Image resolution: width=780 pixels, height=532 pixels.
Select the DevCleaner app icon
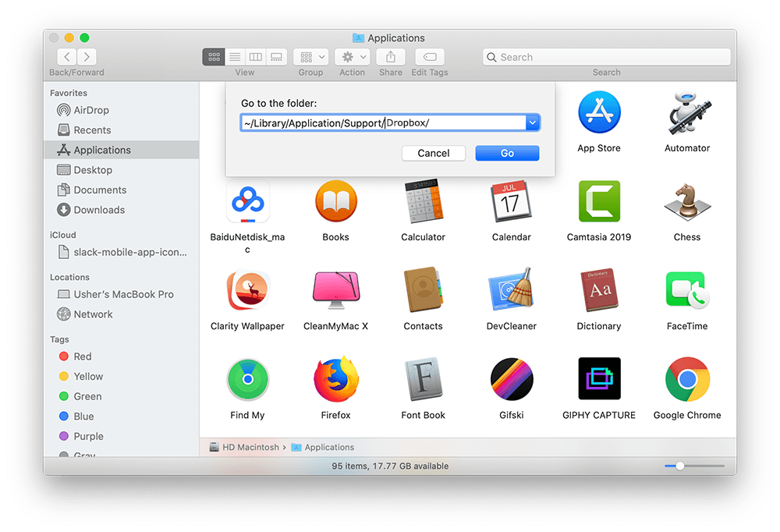click(511, 289)
